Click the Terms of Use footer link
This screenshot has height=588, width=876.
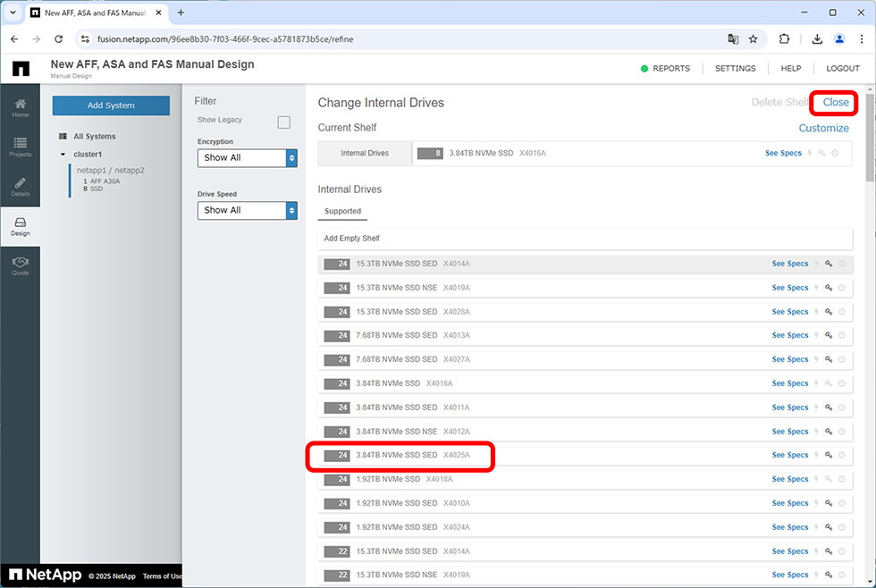click(x=162, y=576)
